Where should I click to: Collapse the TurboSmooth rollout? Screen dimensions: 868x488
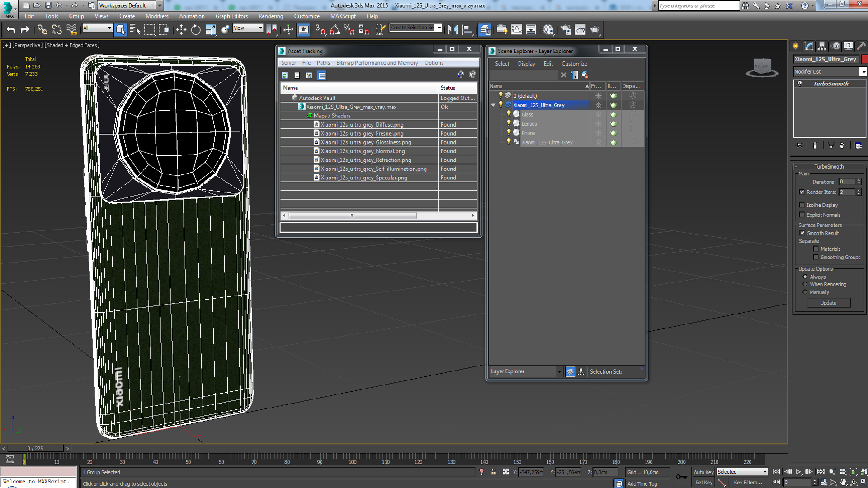pyautogui.click(x=829, y=167)
